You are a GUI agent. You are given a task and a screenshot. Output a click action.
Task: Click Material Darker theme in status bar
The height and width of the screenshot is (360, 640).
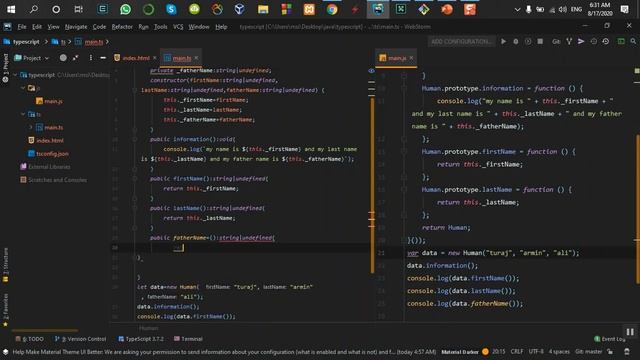(460, 351)
